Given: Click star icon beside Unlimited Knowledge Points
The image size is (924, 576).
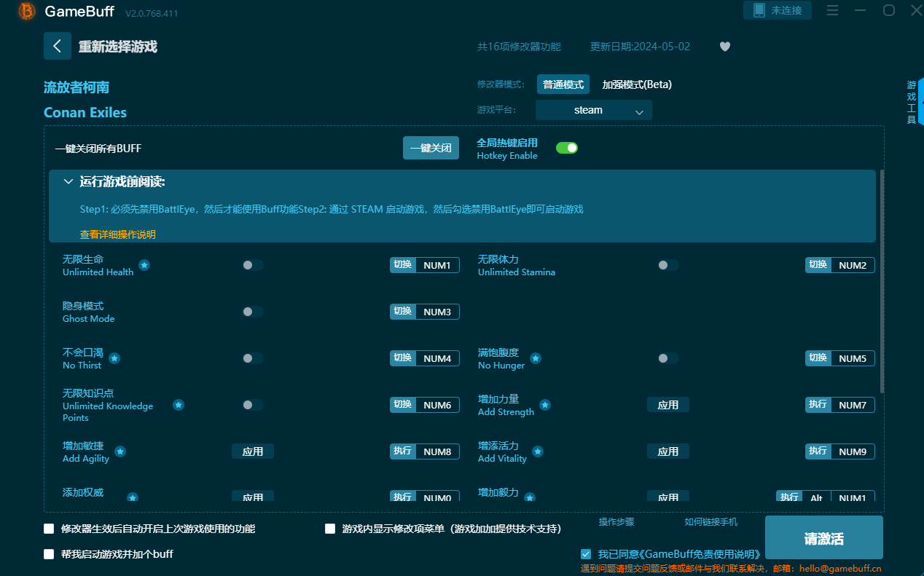Looking at the screenshot, I should tap(179, 405).
